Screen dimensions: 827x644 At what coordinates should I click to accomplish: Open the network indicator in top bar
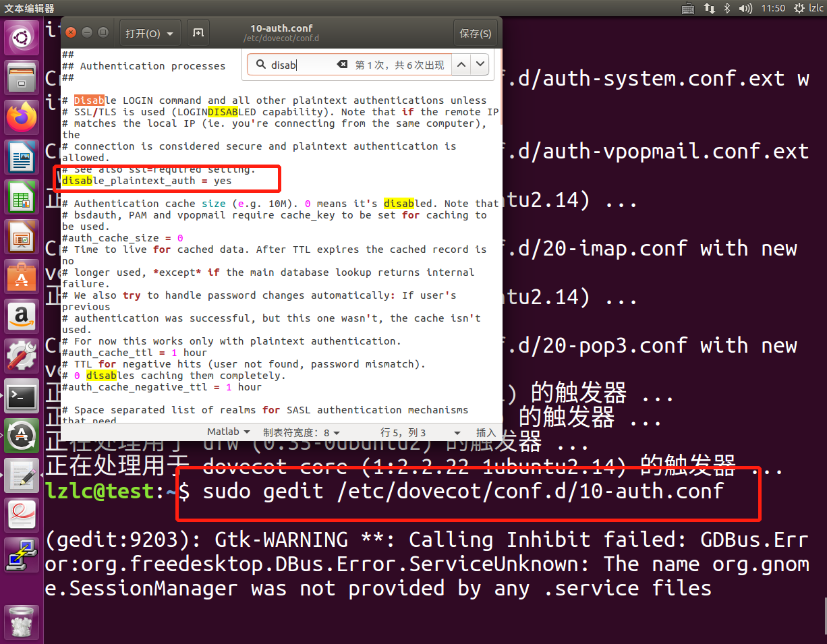[709, 8]
